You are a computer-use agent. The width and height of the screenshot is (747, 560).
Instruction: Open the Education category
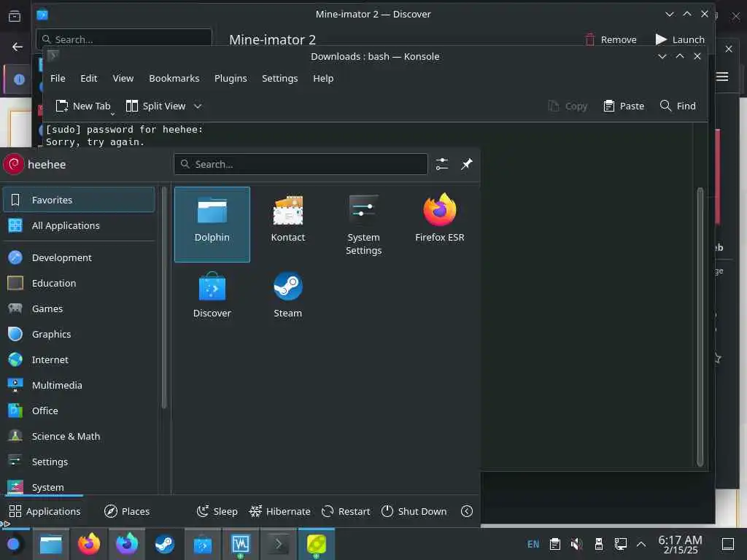coord(79,284)
